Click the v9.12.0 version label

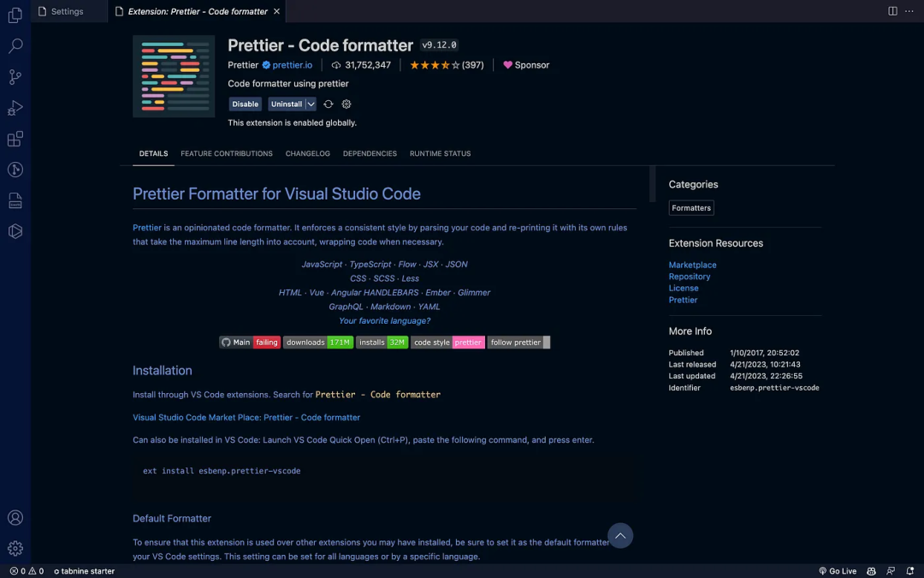439,45
